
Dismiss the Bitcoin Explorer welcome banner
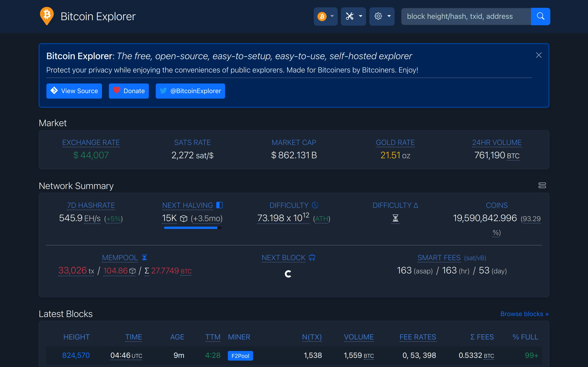point(539,55)
